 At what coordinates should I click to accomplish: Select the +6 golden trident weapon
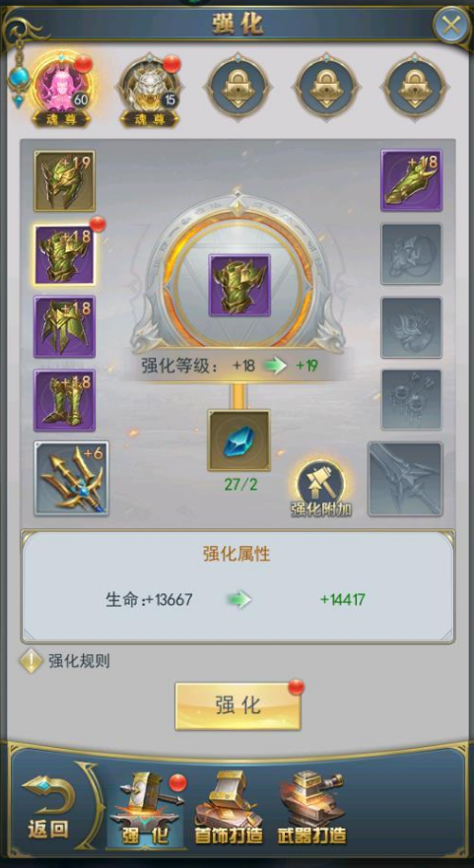[x=71, y=478]
